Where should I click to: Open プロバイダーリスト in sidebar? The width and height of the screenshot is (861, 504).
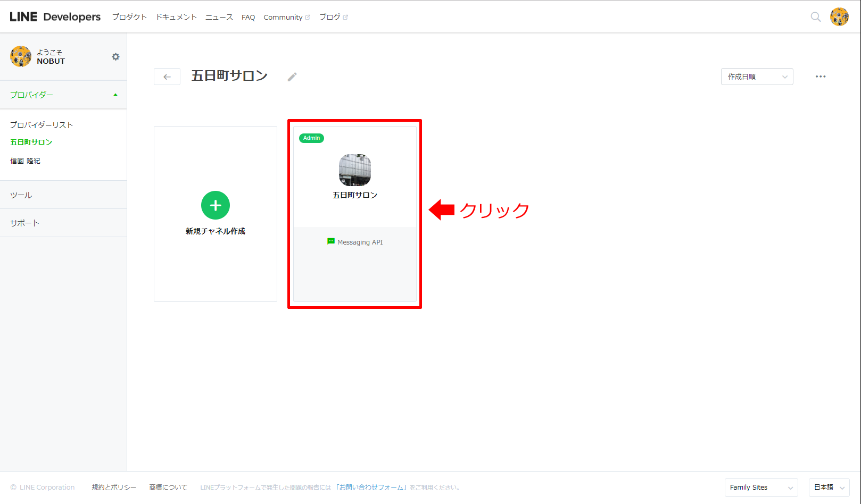click(42, 125)
